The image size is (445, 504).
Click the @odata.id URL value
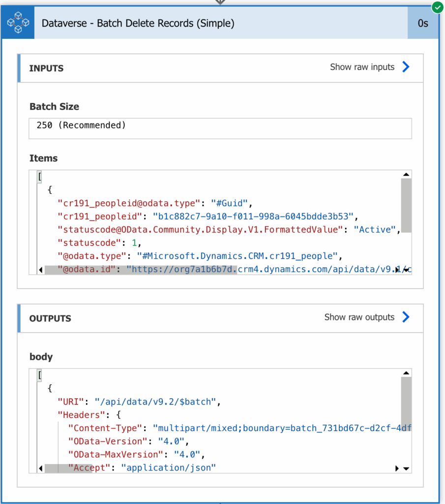(x=269, y=269)
